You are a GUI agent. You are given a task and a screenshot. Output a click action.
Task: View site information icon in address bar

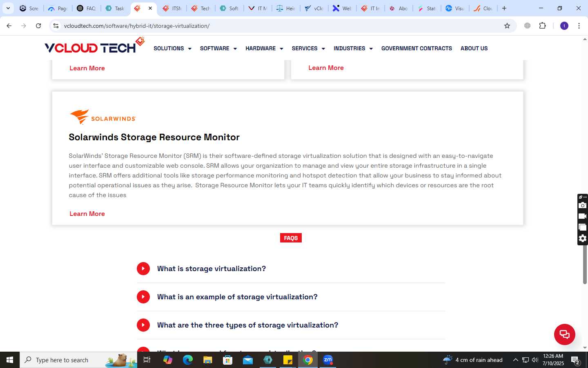pyautogui.click(x=56, y=26)
